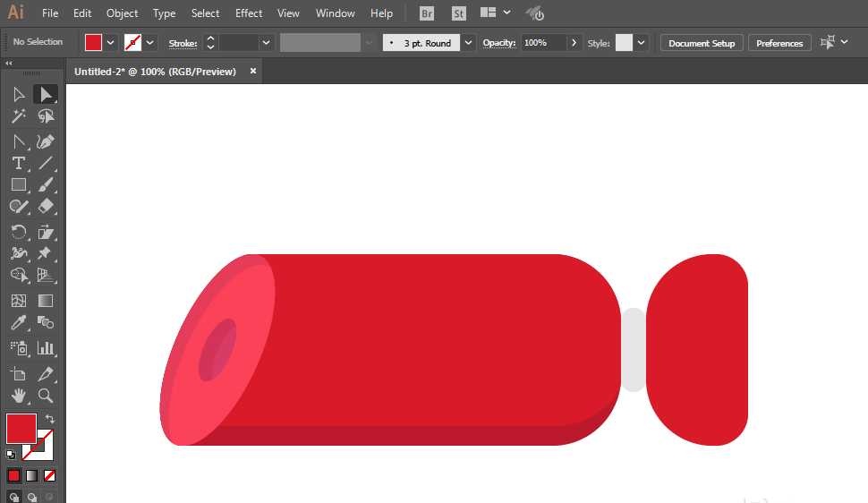This screenshot has height=503, width=868.
Task: Select the Rotate tool
Action: tap(18, 232)
